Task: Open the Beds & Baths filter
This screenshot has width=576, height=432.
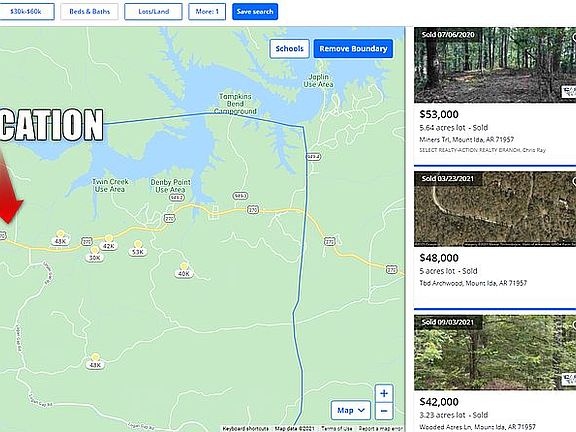Action: pos(90,11)
